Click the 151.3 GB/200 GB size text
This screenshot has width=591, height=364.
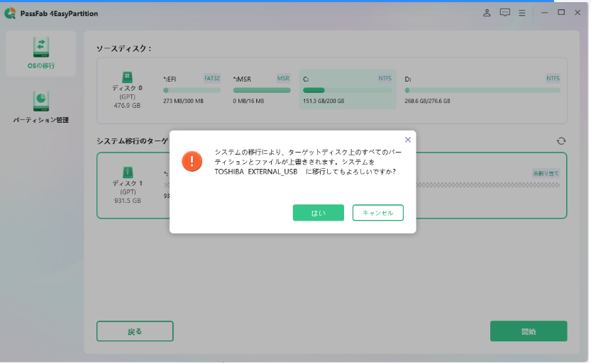(324, 101)
